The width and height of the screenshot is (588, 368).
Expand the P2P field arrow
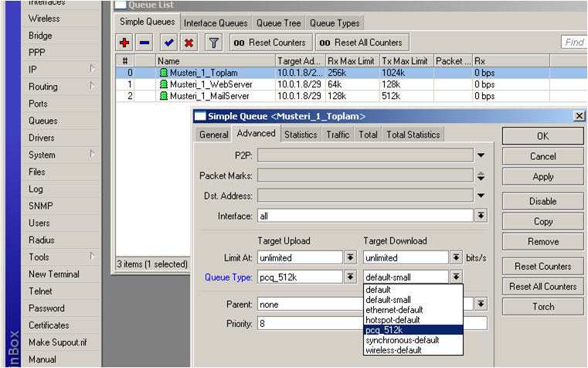pos(481,155)
